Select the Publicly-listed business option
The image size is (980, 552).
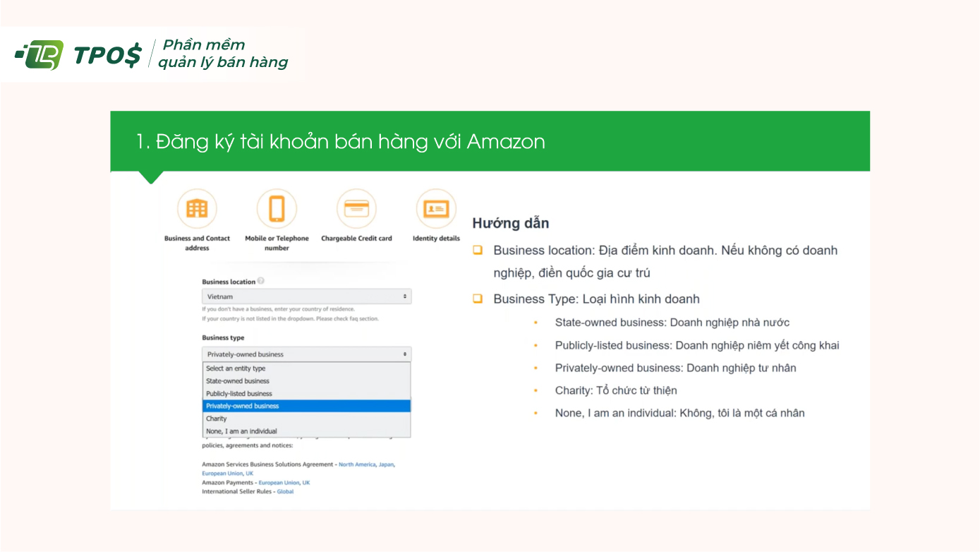point(306,394)
